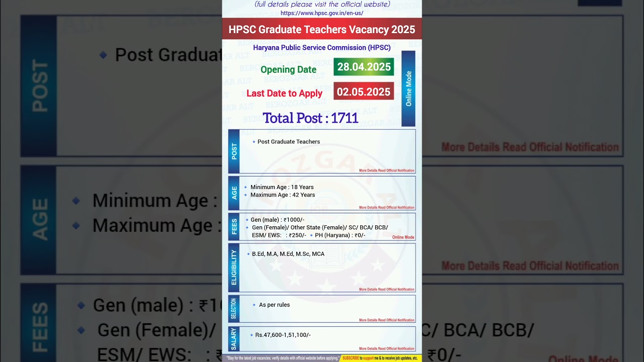The width and height of the screenshot is (644, 362).
Task: Click the red 'Last Date to Apply' label
Action: tap(284, 93)
